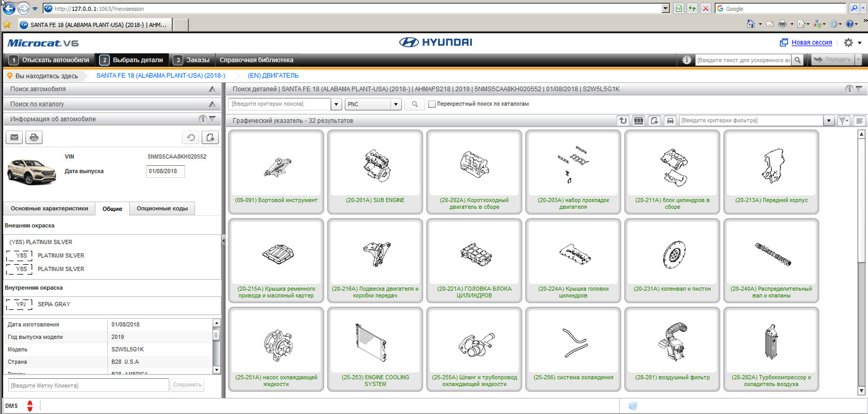Click the refresh icon in graphical index toolbar
Image resolution: width=868 pixels, height=414 pixels.
[x=623, y=121]
